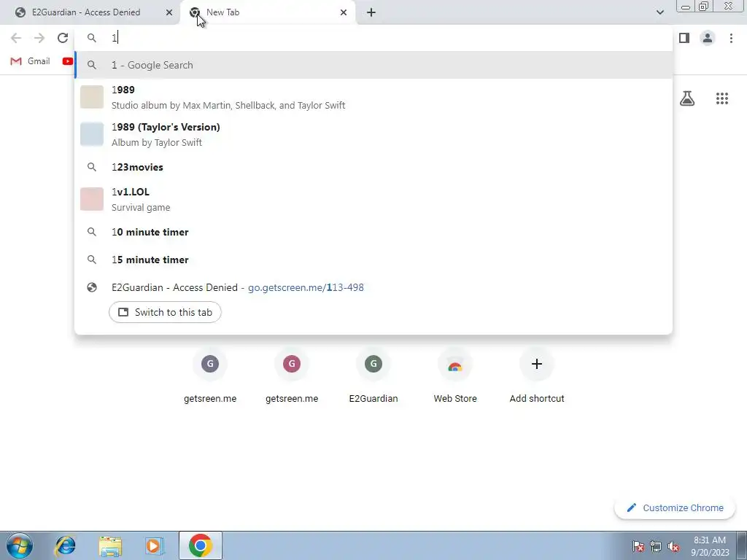Click inside the address bar input
This screenshot has width=747, height=560.
pos(373,38)
